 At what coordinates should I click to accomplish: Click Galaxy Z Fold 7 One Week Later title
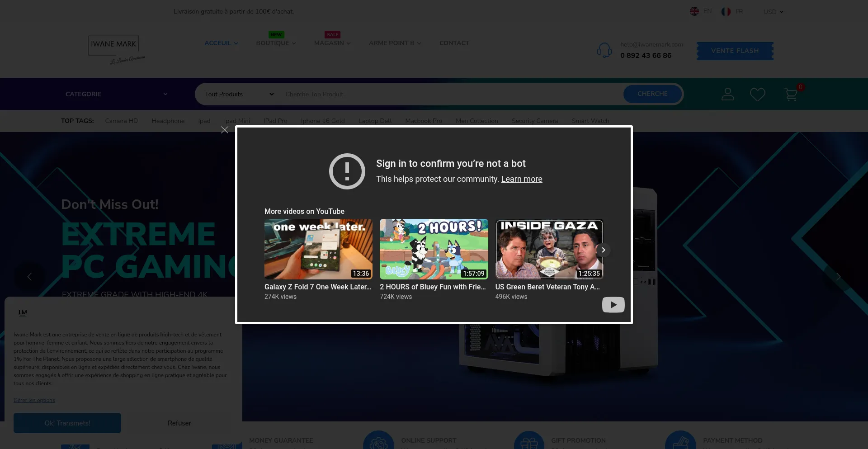[x=318, y=287]
